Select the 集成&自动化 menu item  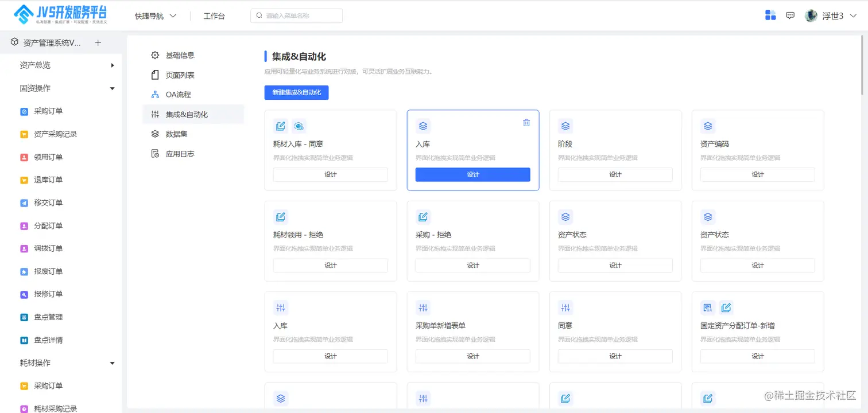(193, 115)
